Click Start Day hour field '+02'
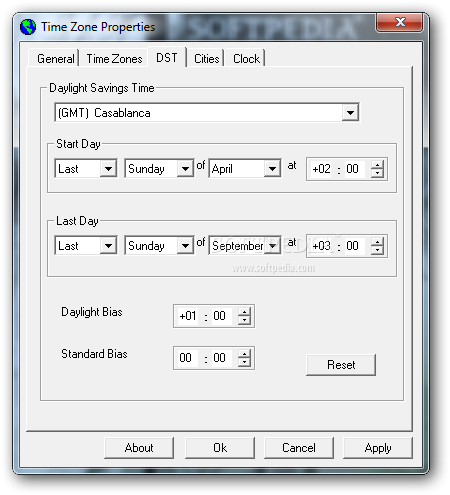450x495 pixels. click(x=321, y=169)
